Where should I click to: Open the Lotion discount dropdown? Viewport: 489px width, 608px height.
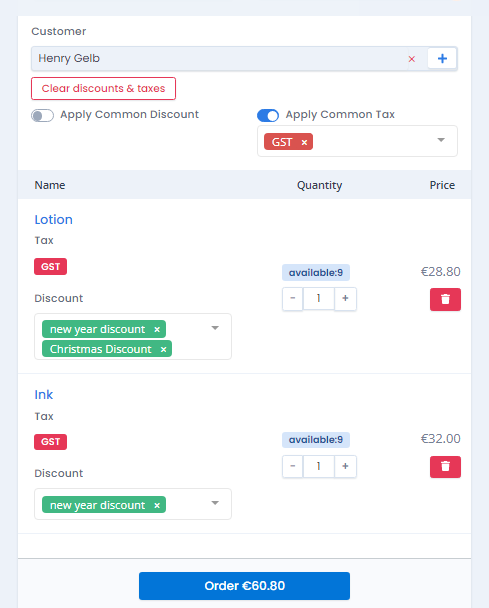point(215,328)
